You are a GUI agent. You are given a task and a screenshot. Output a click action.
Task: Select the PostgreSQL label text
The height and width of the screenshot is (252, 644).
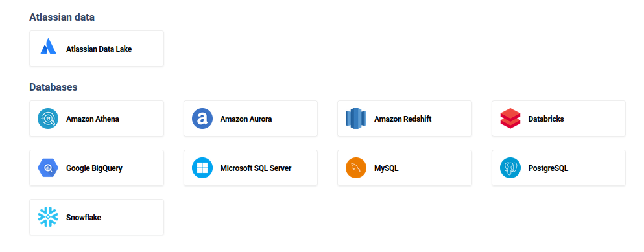[548, 168]
